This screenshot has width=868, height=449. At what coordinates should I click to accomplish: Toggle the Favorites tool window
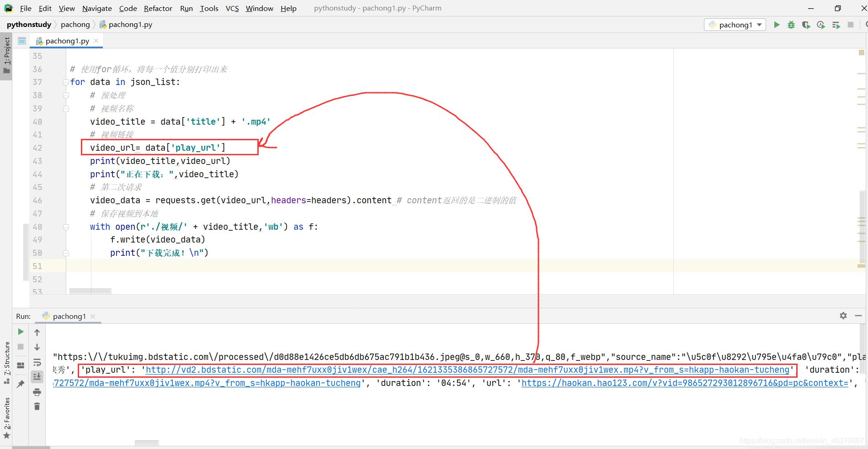pyautogui.click(x=6, y=418)
